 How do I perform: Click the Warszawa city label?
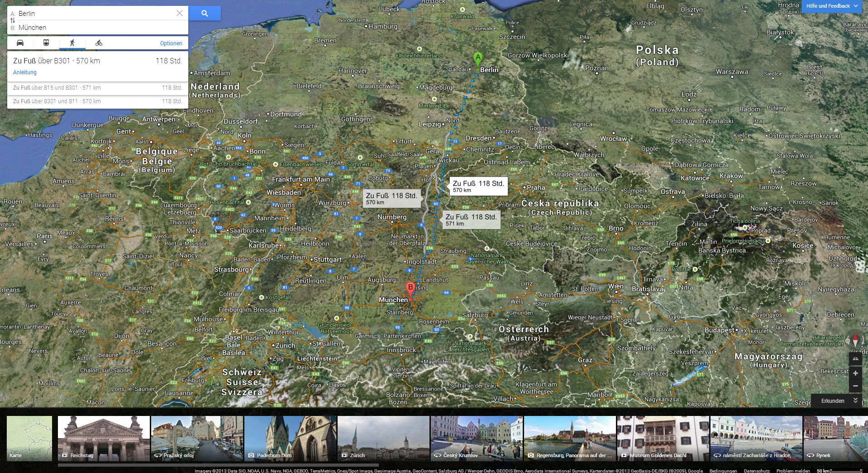pos(732,72)
